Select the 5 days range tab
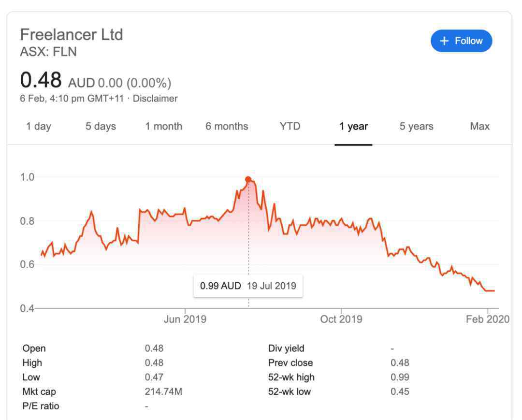Image resolution: width=522 pixels, height=420 pixels. click(x=101, y=127)
